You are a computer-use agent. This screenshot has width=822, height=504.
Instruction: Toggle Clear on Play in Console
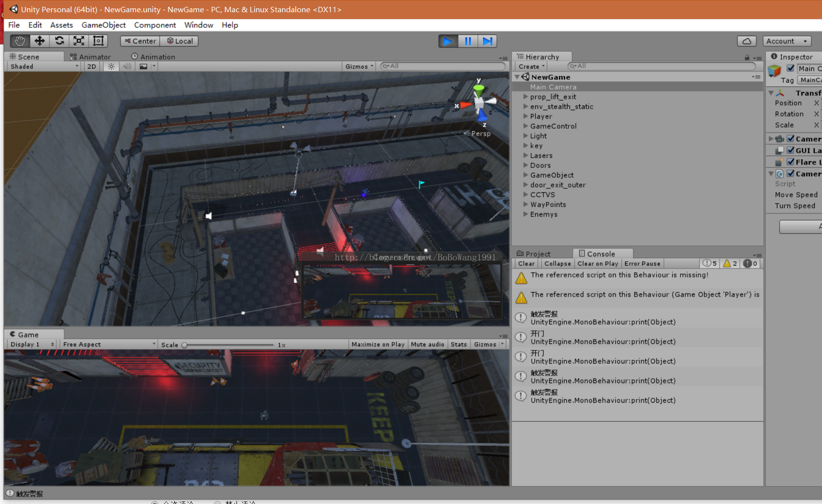click(598, 263)
